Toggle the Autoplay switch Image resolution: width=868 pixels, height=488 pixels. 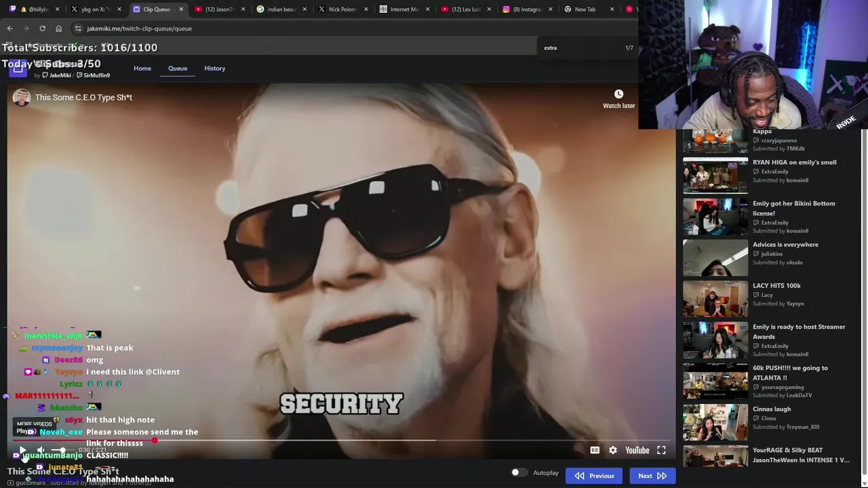click(x=519, y=472)
